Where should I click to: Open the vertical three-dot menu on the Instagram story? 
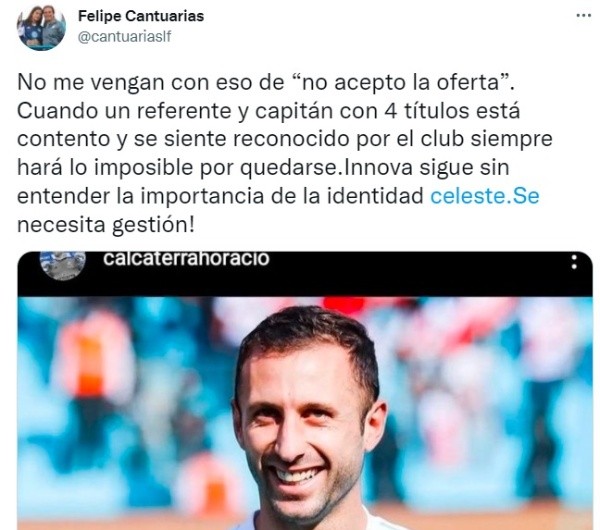tap(574, 262)
